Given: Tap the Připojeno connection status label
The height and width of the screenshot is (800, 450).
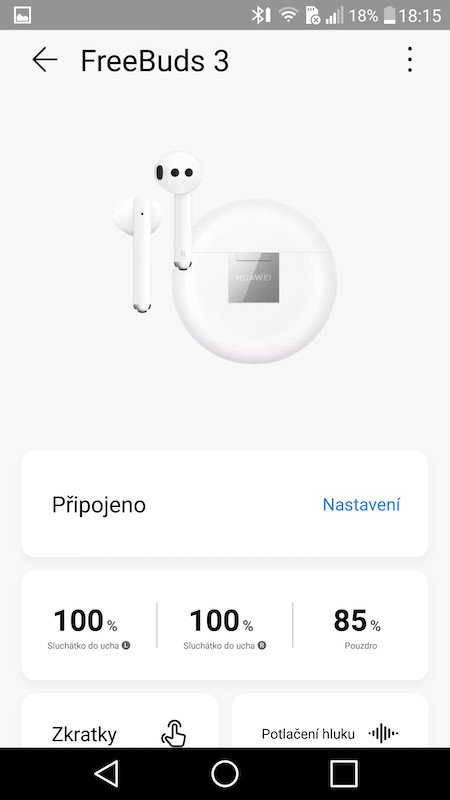Looking at the screenshot, I should [99, 505].
